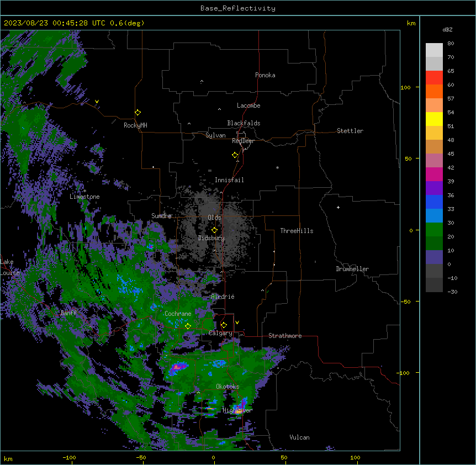Click the Didsbury town label
The width and height of the screenshot is (476, 465).
[x=211, y=238]
